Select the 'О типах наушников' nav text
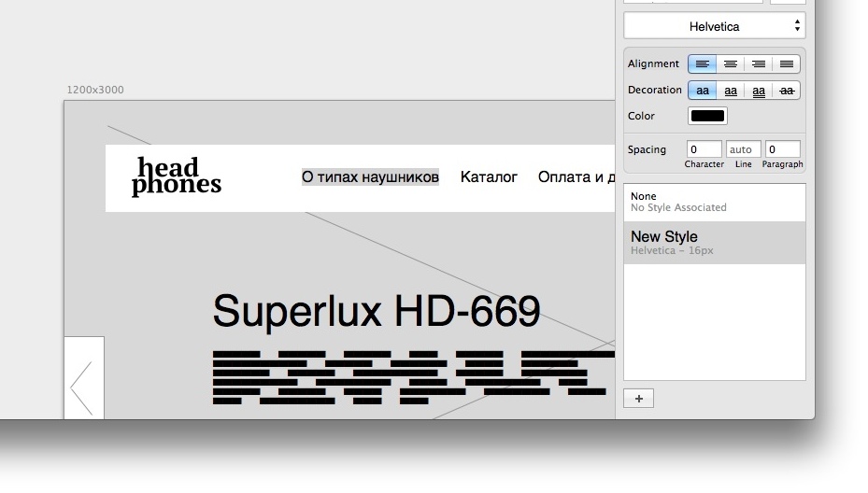This screenshot has width=868, height=493. [370, 177]
